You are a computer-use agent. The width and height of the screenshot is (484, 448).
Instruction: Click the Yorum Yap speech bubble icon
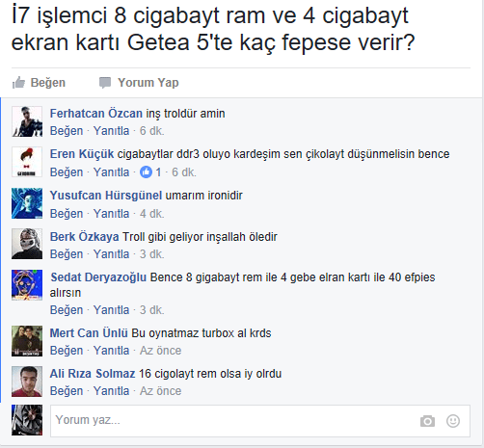[x=105, y=83]
